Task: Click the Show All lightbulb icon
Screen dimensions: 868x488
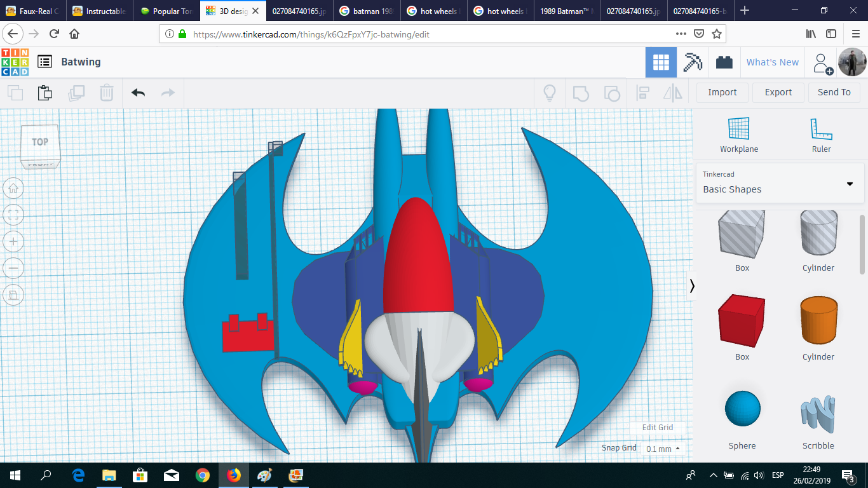Action: point(549,93)
